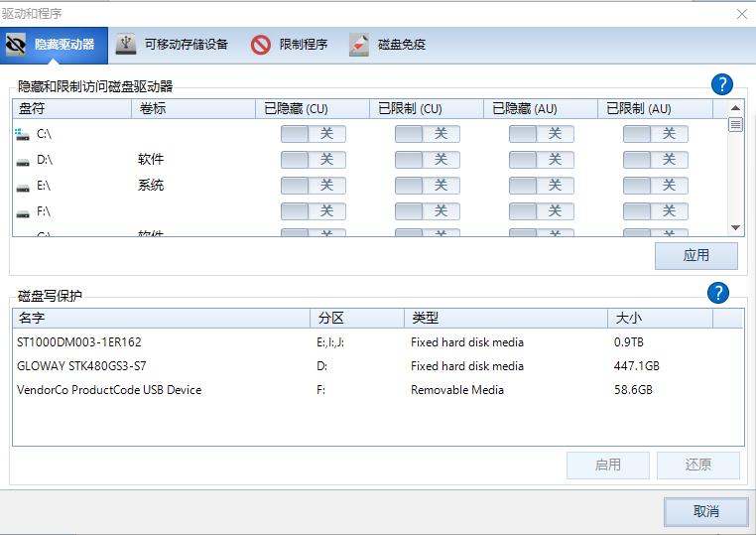Click the crossed-eye hide drives icon
756x535 pixels.
pyautogui.click(x=16, y=45)
